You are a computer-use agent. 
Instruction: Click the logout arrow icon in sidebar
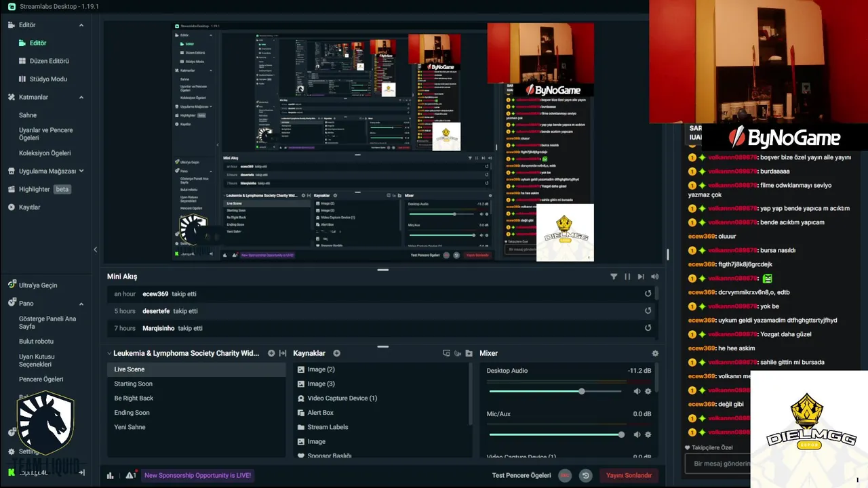(81, 472)
